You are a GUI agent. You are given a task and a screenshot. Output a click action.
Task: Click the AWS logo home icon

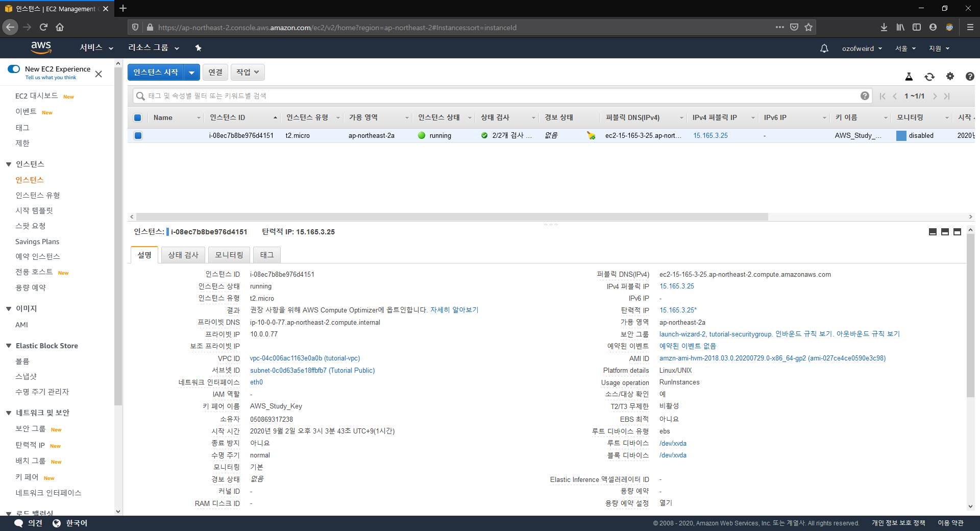(x=41, y=47)
